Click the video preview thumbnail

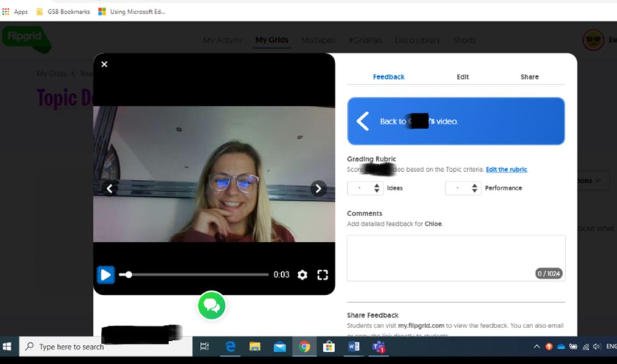click(x=214, y=173)
